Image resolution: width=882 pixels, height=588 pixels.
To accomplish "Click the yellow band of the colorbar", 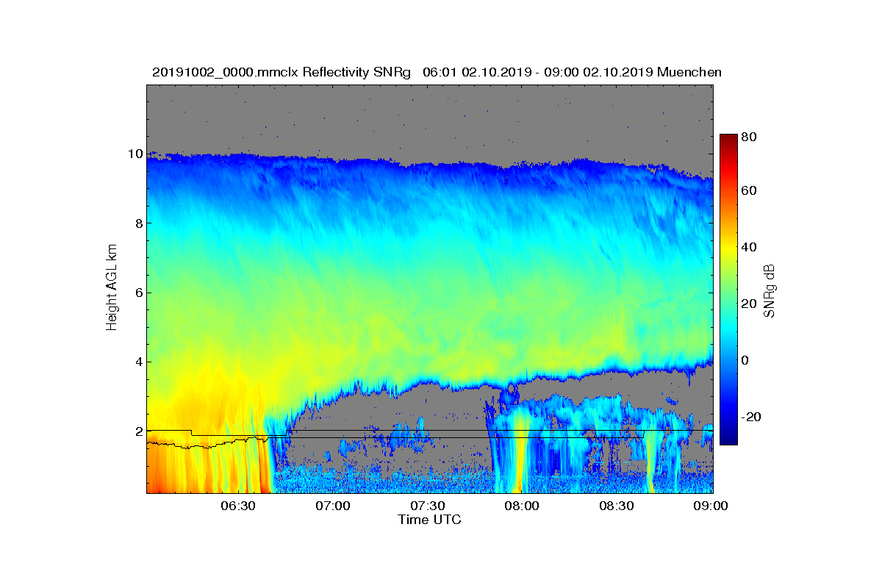I will [x=728, y=250].
